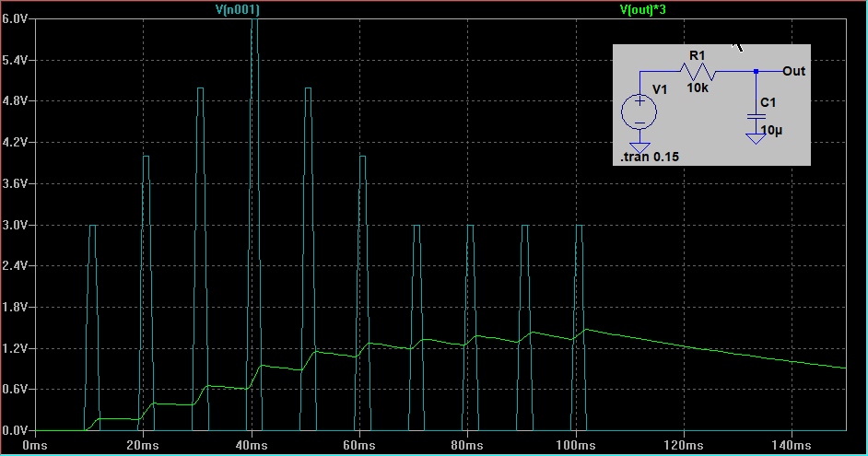
Task: Click the 2.4V vertical axis label
Action: (15, 265)
